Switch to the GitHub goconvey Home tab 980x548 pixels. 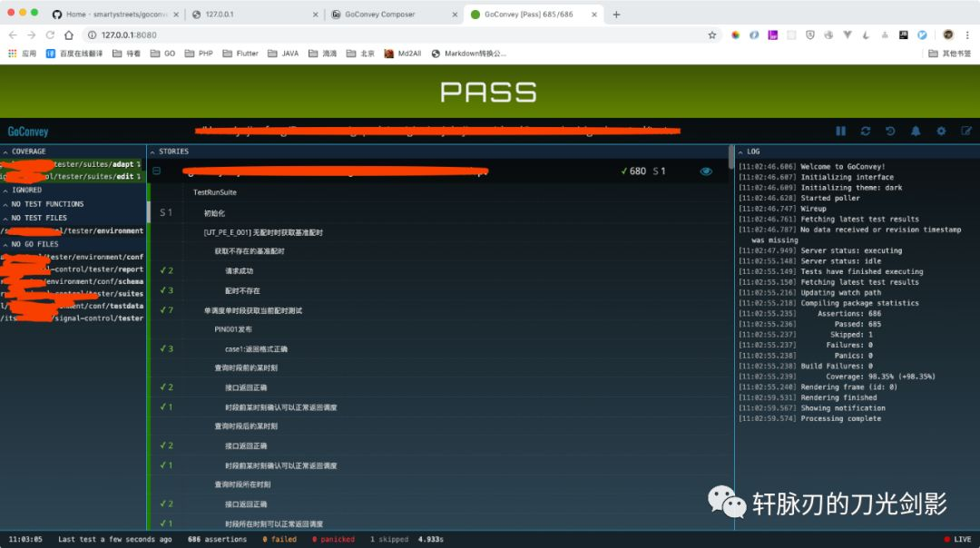coord(116,15)
